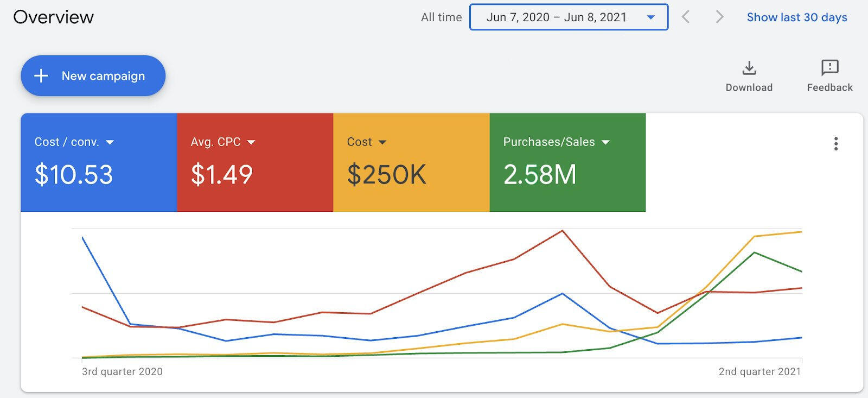868x398 pixels.
Task: Click the red line peak on chart
Action: pos(563,231)
